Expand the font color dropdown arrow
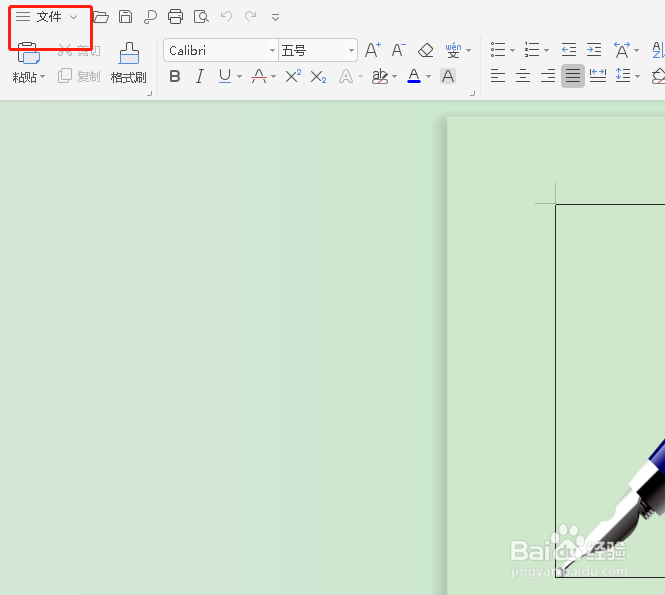 coord(428,77)
